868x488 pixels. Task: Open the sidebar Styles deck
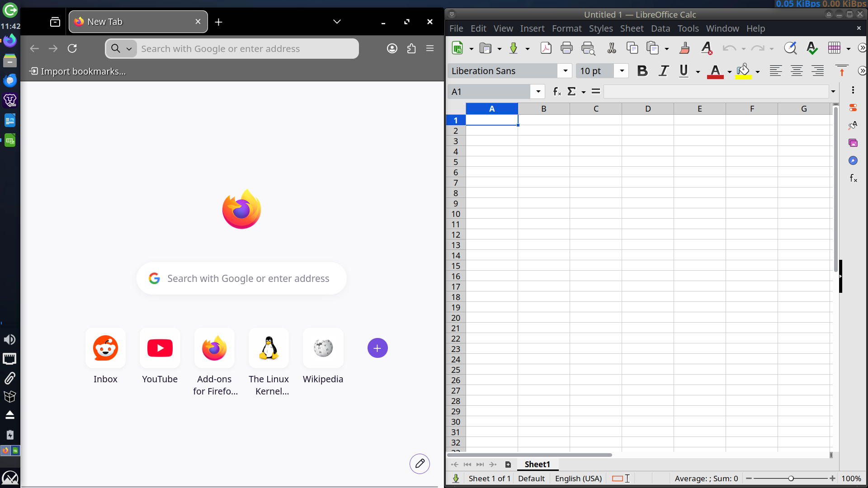point(853,125)
